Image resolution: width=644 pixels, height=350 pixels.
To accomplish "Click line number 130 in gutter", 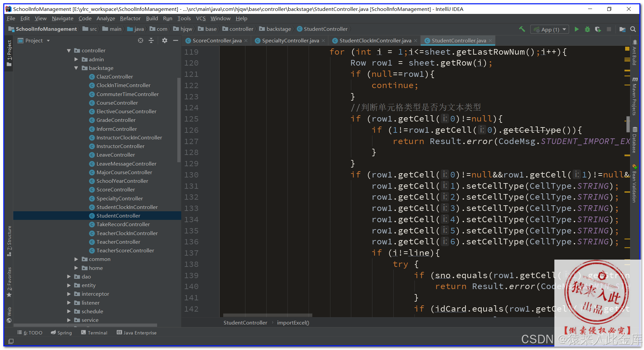I will click(x=192, y=175).
